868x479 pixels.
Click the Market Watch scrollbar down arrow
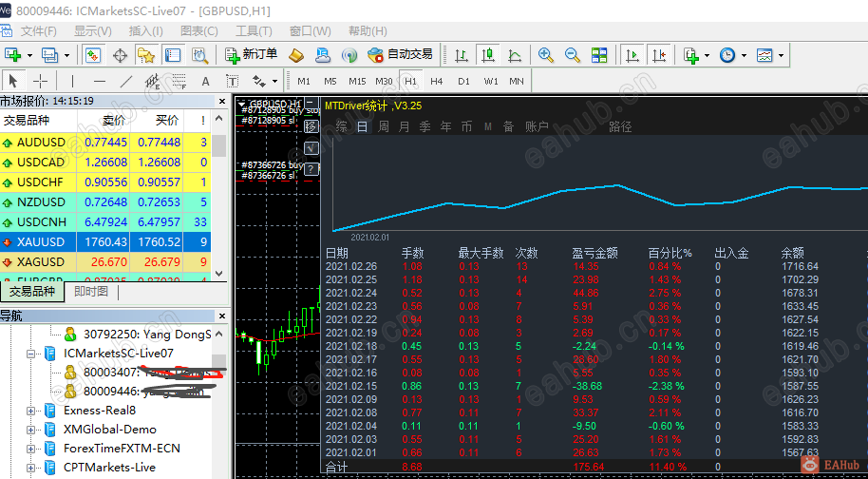click(219, 274)
